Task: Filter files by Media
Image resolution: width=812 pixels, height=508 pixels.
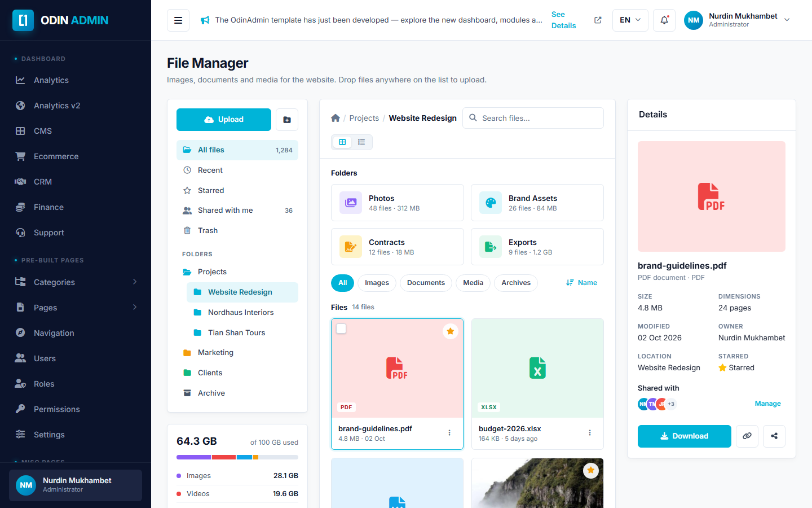Action: [473, 283]
